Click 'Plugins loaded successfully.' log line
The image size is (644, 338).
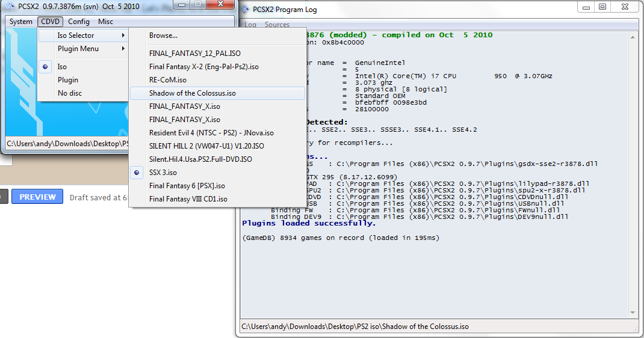coord(309,224)
